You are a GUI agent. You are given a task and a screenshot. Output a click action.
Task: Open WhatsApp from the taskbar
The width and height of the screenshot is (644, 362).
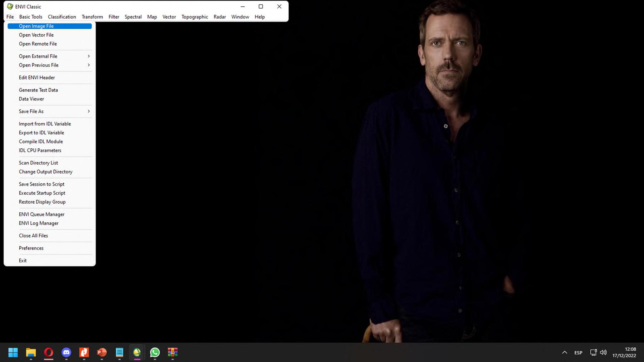point(155,352)
